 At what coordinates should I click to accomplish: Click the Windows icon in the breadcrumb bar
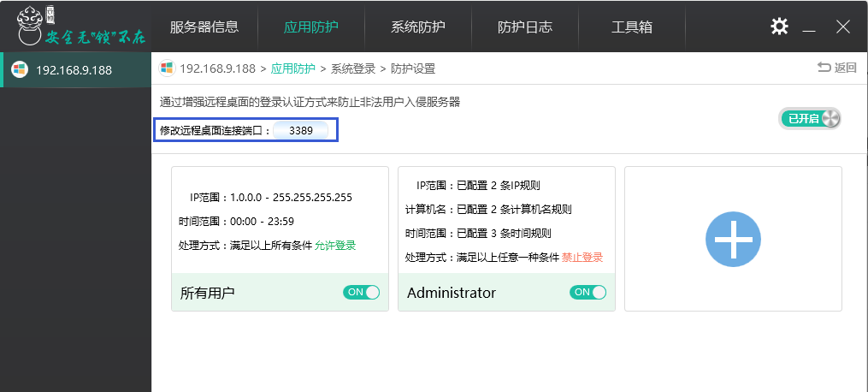167,68
